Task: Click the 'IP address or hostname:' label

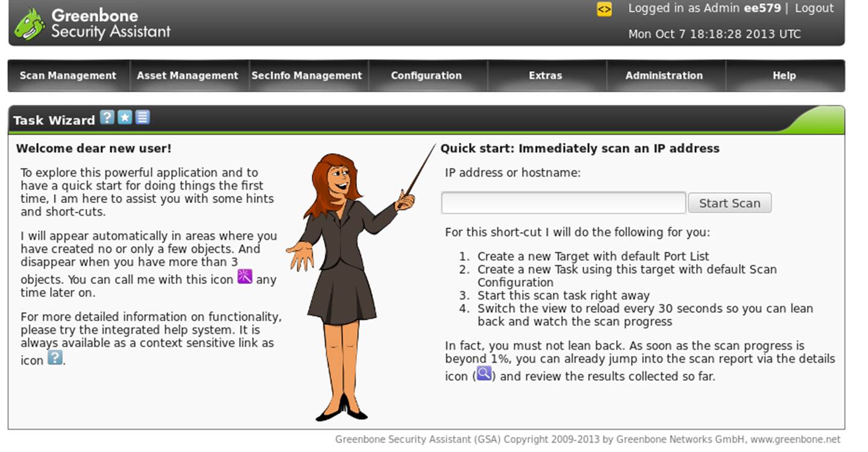Action: (x=512, y=173)
